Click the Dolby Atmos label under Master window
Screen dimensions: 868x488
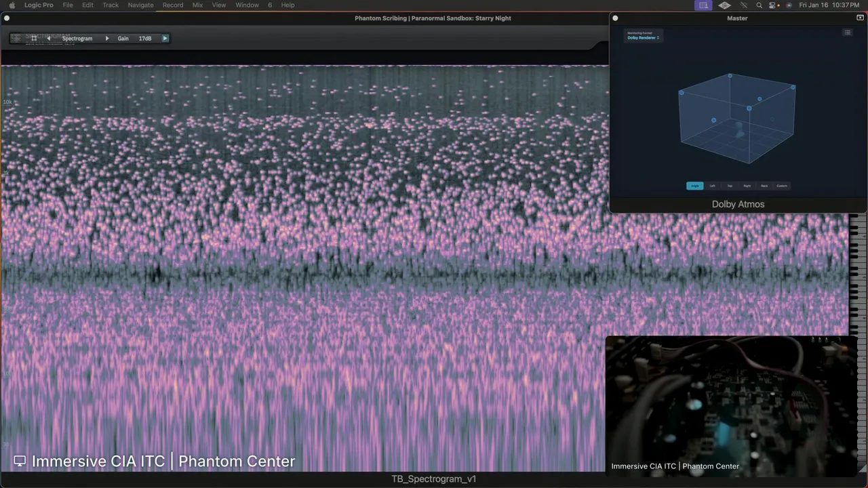[x=738, y=204]
